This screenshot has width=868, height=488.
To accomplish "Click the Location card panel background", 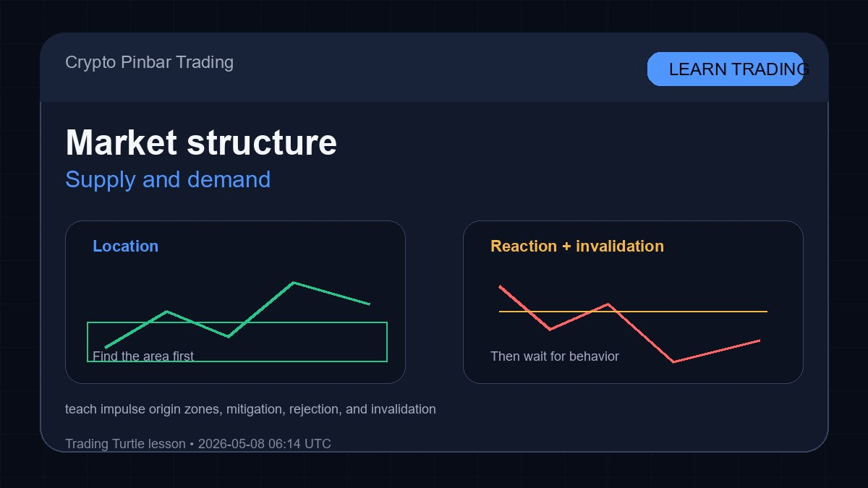I will click(x=235, y=302).
